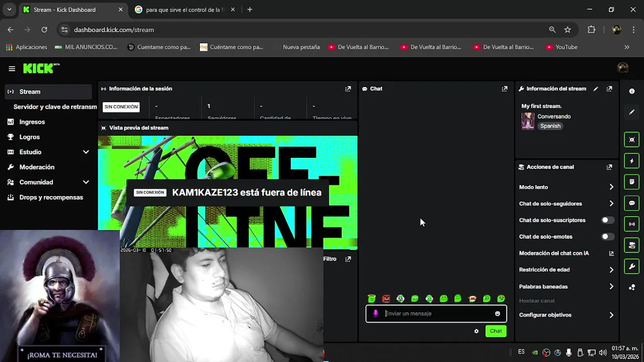This screenshot has width=644, height=362.
Task: Open Modo lento options arrow
Action: (611, 187)
